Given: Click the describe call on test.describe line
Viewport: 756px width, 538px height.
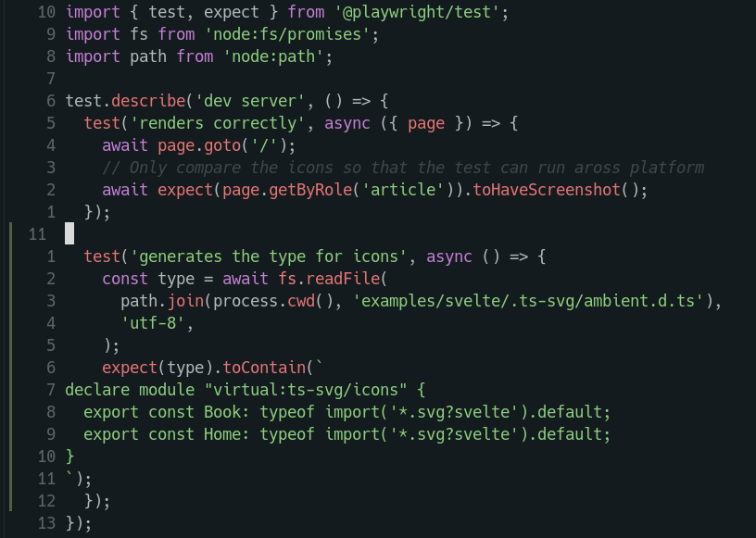Looking at the screenshot, I should coord(148,101).
